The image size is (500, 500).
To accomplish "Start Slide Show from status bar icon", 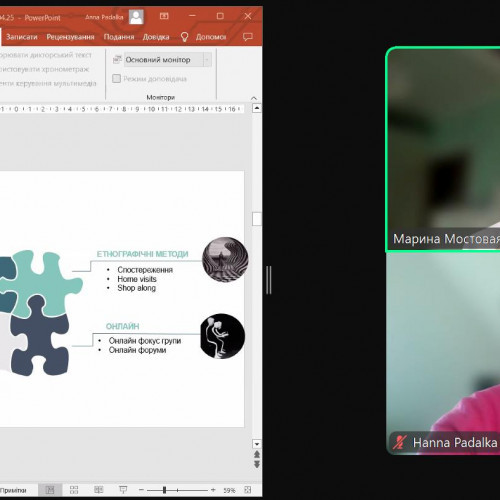I will [123, 490].
